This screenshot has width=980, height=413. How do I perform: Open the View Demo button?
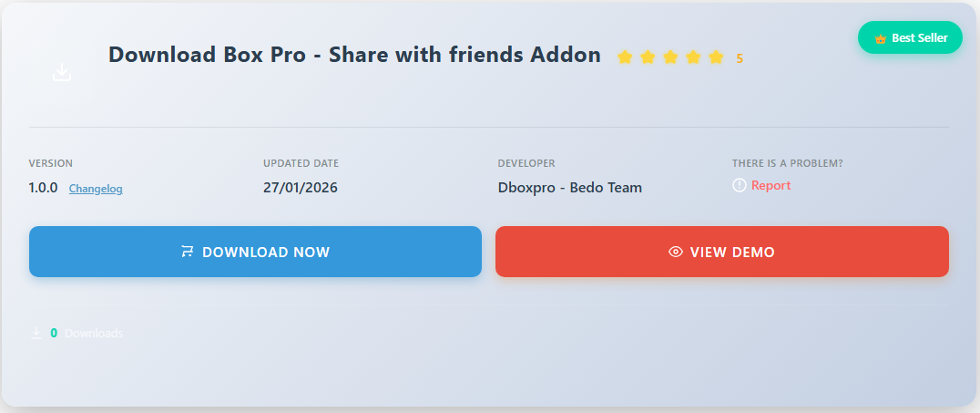tap(722, 252)
